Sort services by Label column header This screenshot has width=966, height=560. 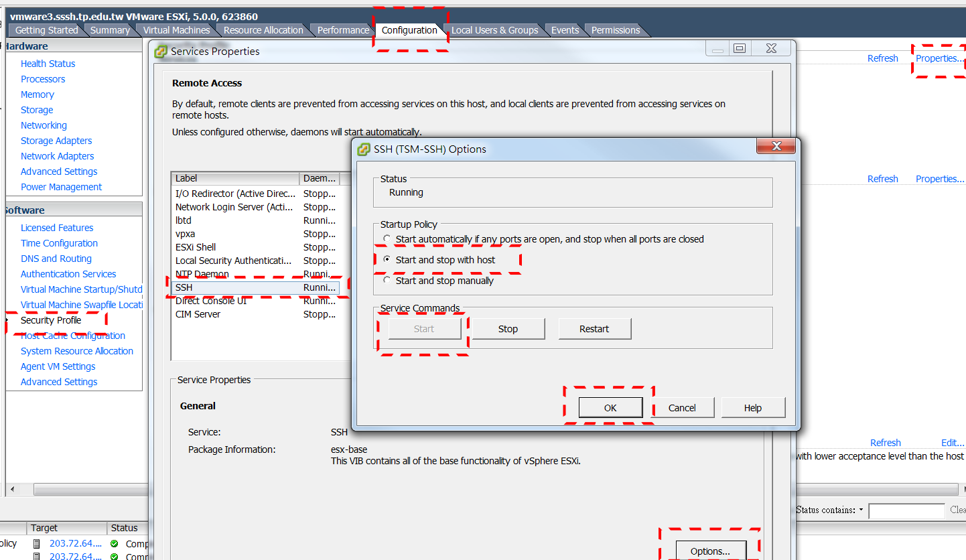point(236,179)
